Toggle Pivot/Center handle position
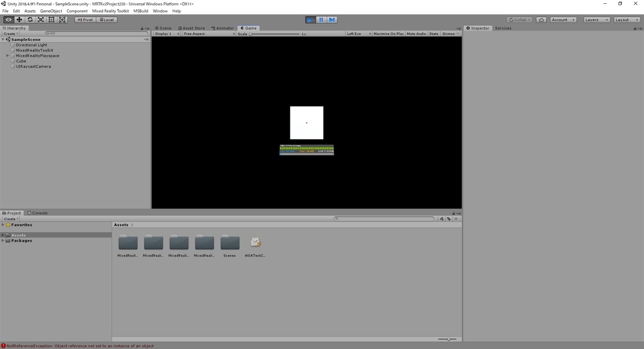The width and height of the screenshot is (644, 349). tap(85, 20)
